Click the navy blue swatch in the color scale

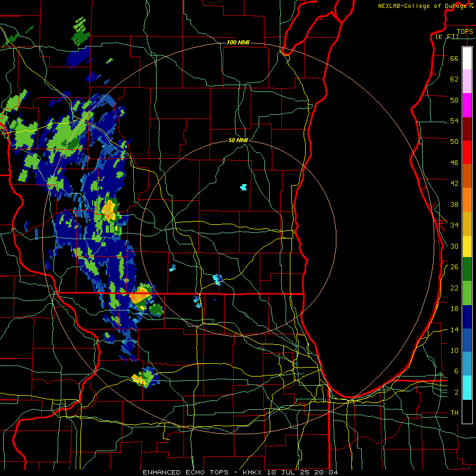(467, 317)
